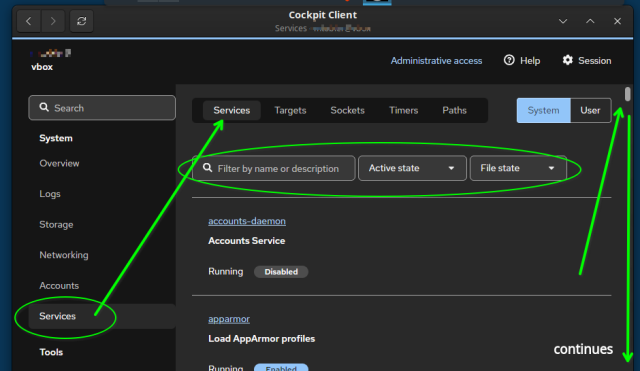
Task: Click the Help button label
Action: [x=530, y=61]
